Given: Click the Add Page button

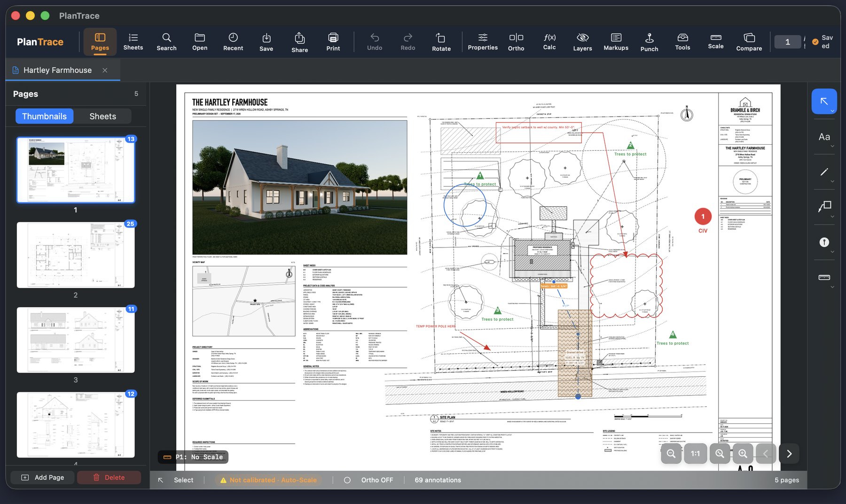Looking at the screenshot, I should [43, 477].
